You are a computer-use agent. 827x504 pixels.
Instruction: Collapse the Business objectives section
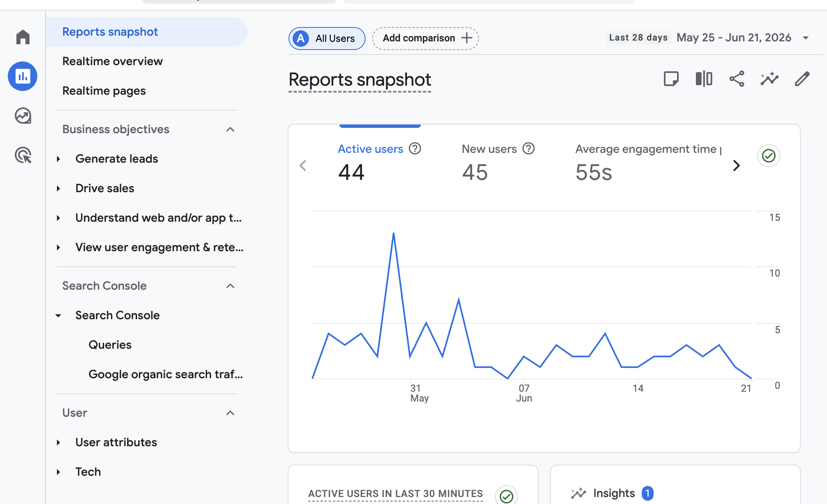click(230, 129)
